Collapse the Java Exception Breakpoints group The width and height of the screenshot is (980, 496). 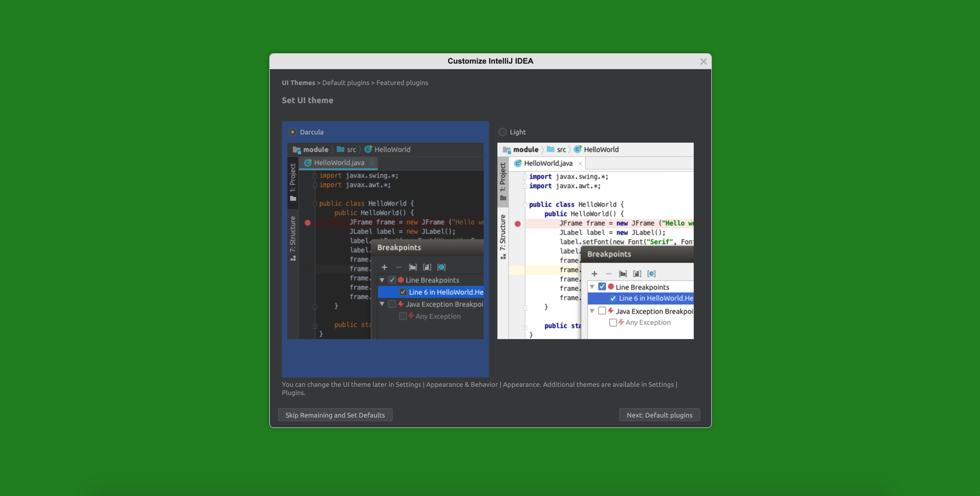(382, 304)
